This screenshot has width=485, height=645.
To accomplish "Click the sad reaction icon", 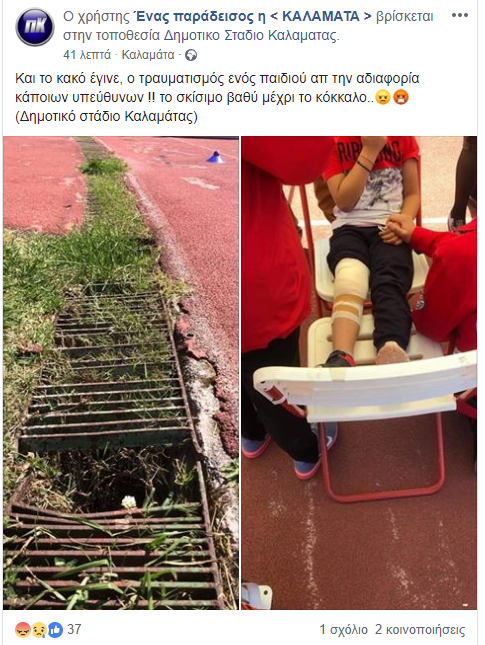I will tap(39, 630).
